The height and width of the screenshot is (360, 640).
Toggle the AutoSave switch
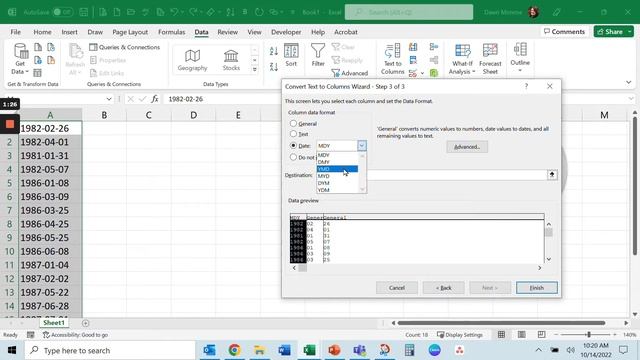click(62, 12)
